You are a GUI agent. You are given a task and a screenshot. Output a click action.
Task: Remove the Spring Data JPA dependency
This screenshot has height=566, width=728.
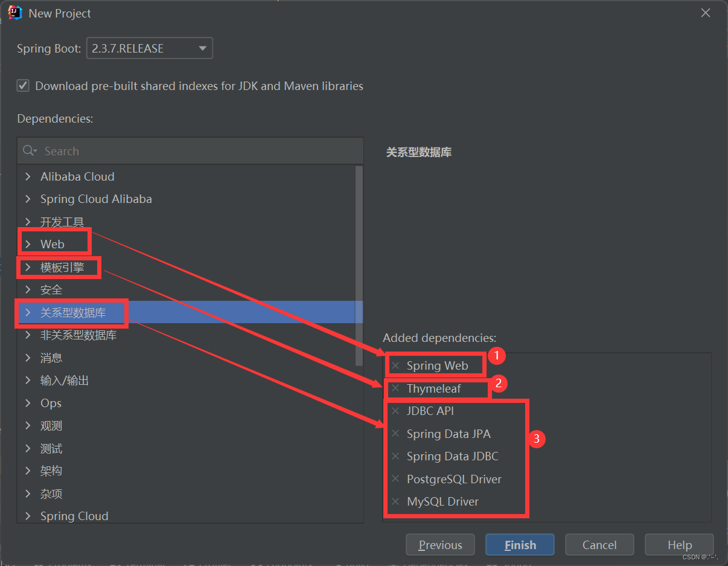tap(395, 434)
